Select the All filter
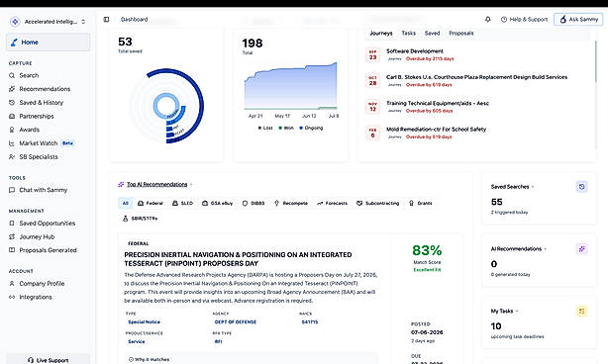This screenshot has width=608, height=364. tap(125, 203)
